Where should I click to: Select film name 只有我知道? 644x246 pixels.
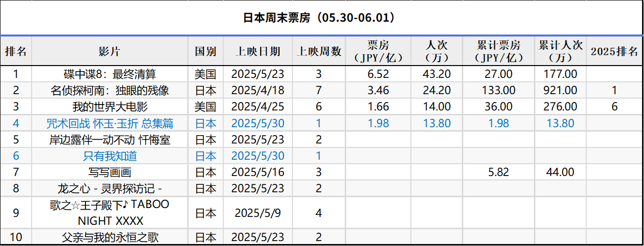(110, 156)
